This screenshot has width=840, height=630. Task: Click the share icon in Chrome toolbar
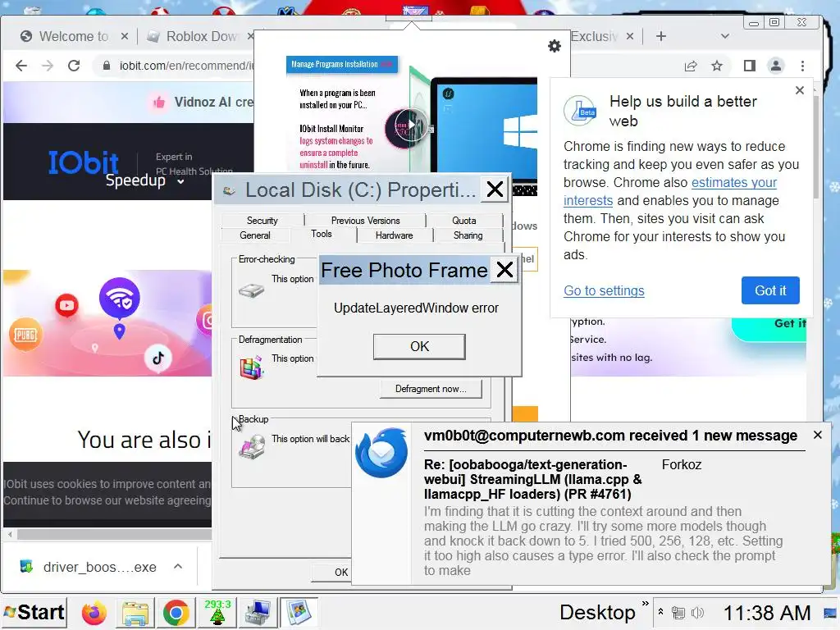pos(691,66)
